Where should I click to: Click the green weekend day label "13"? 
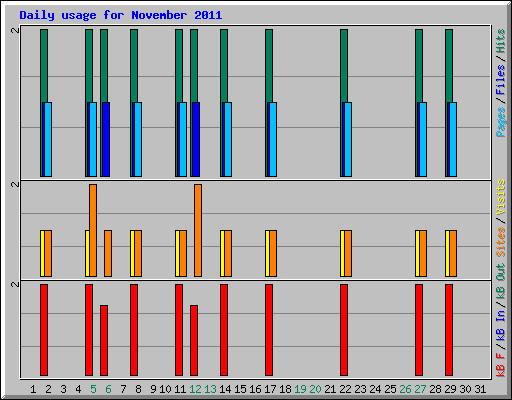pos(210,389)
